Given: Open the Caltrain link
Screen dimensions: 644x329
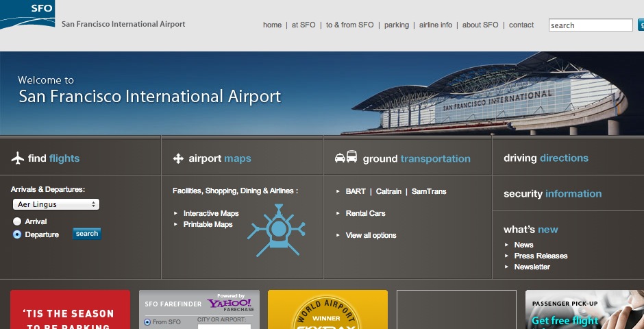Looking at the screenshot, I should point(388,191).
